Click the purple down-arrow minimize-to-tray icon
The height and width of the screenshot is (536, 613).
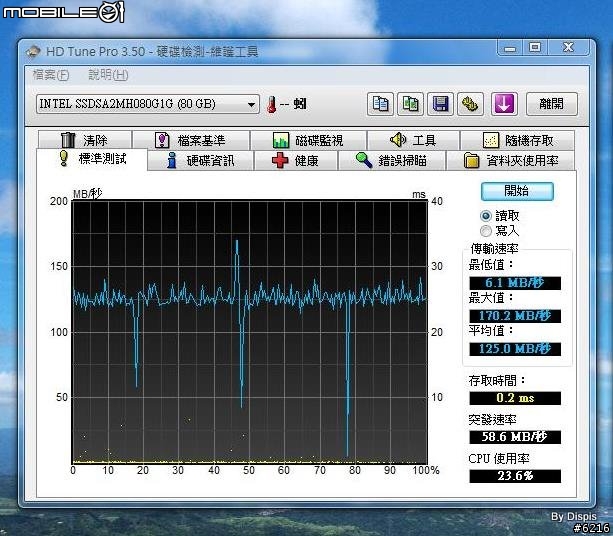click(x=504, y=104)
